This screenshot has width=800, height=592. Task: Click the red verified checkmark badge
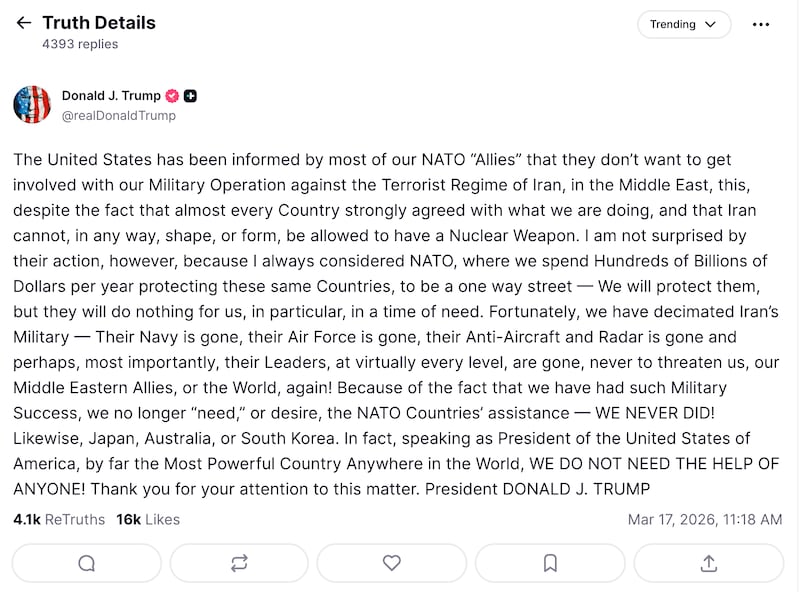coord(172,96)
